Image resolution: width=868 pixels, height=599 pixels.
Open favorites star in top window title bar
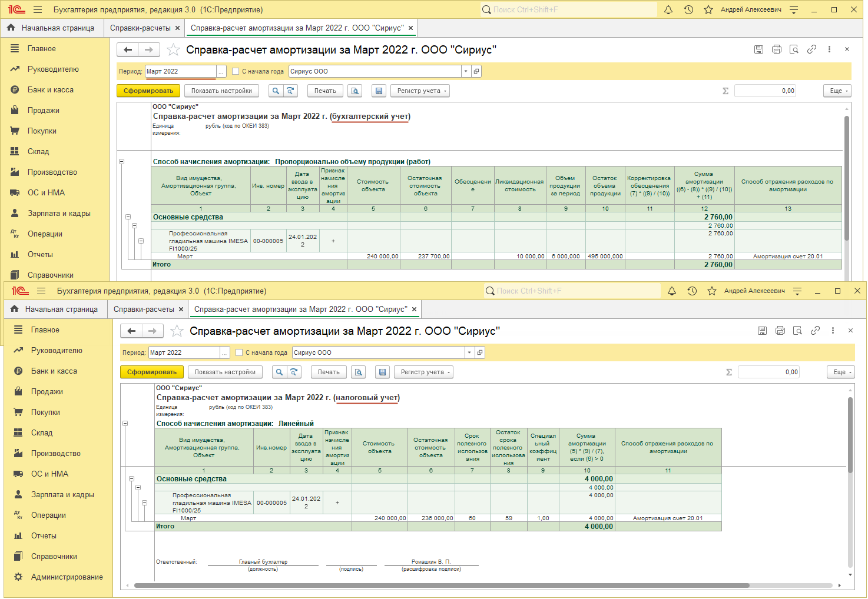point(708,10)
